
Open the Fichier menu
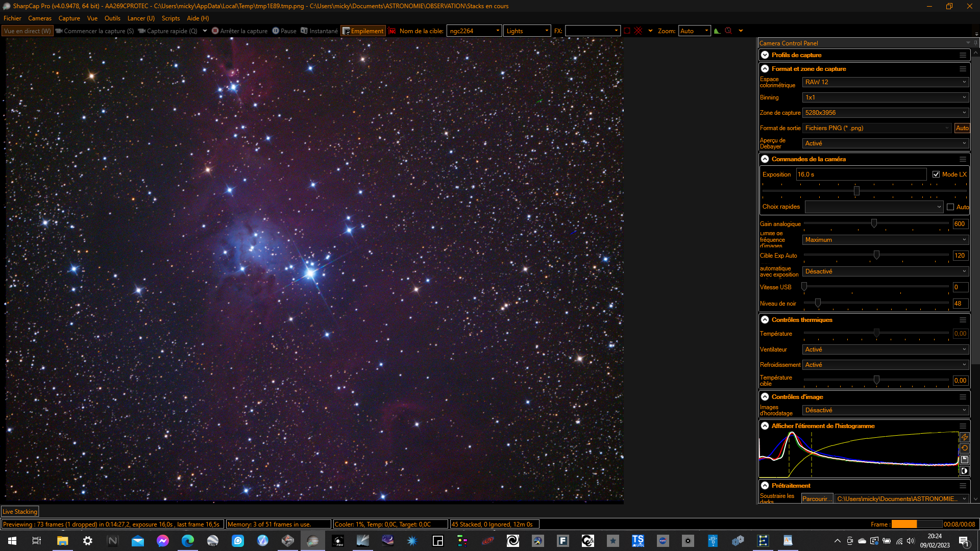[12, 18]
